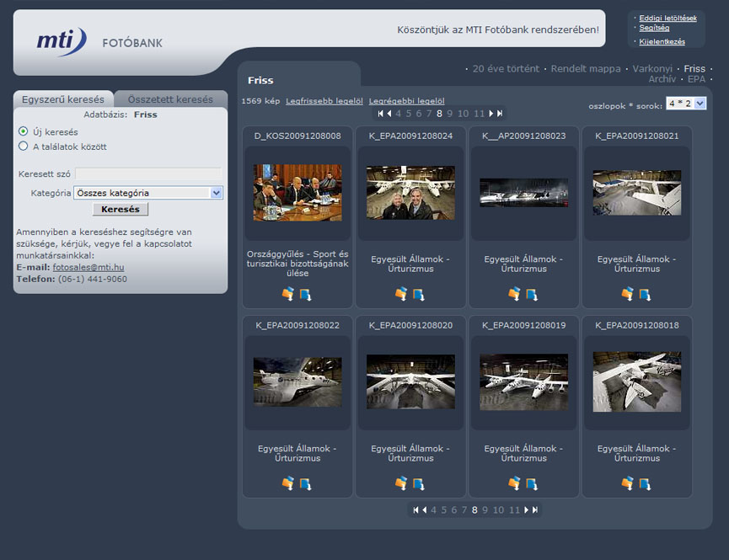The width and height of the screenshot is (729, 560).
Task: Click the download icon under D_KOS20091208008
Action: pos(305,294)
